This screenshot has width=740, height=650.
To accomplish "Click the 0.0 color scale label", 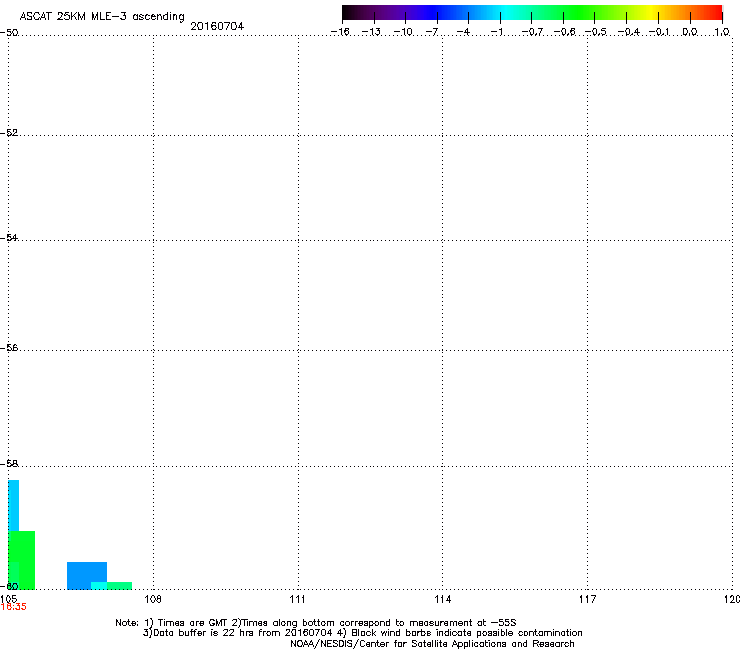I will 690,32.
